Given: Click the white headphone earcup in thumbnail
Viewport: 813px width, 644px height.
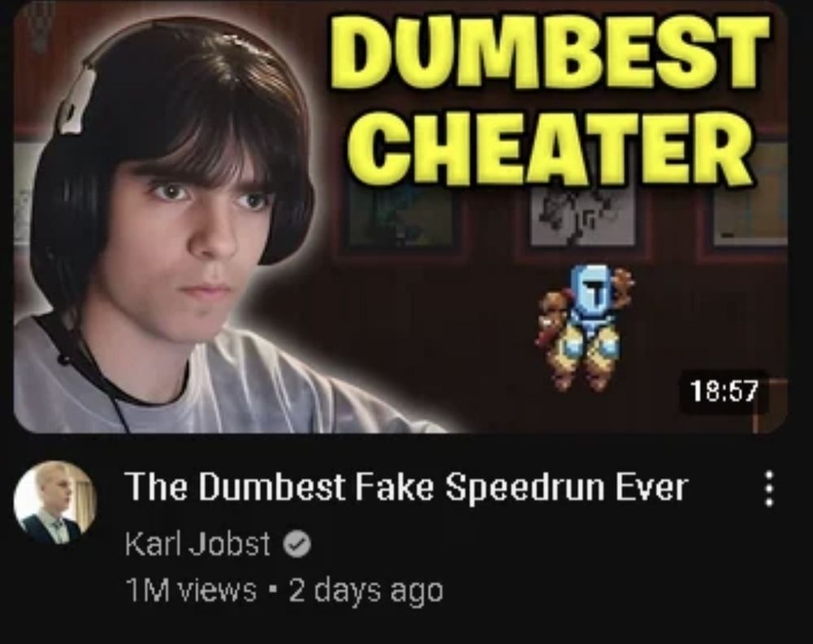Looking at the screenshot, I should pyautogui.click(x=76, y=101).
